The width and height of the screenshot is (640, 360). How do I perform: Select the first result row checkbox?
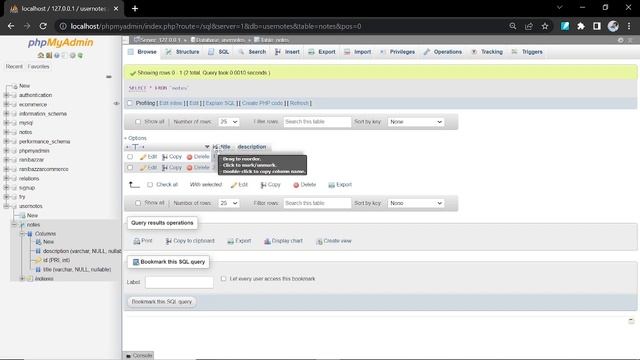coord(130,157)
